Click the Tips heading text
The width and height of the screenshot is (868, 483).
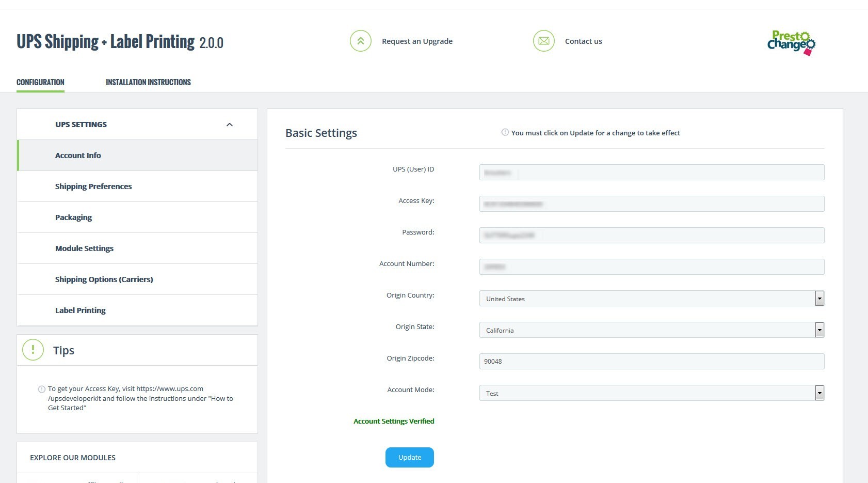pos(63,350)
